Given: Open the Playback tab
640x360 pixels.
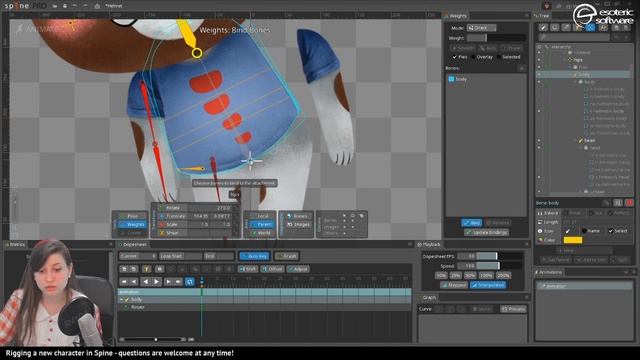Looking at the screenshot, I should 429,244.
